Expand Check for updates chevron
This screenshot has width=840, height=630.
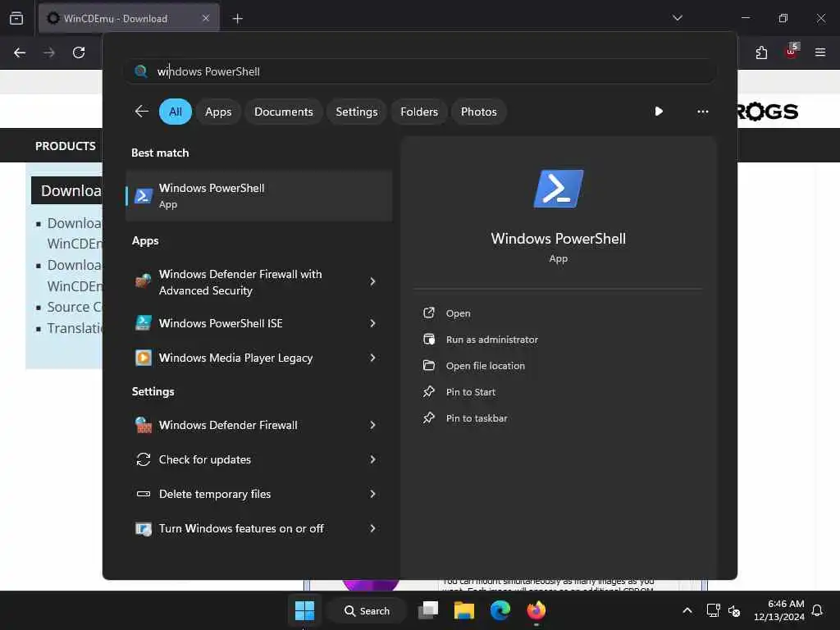coord(373,459)
